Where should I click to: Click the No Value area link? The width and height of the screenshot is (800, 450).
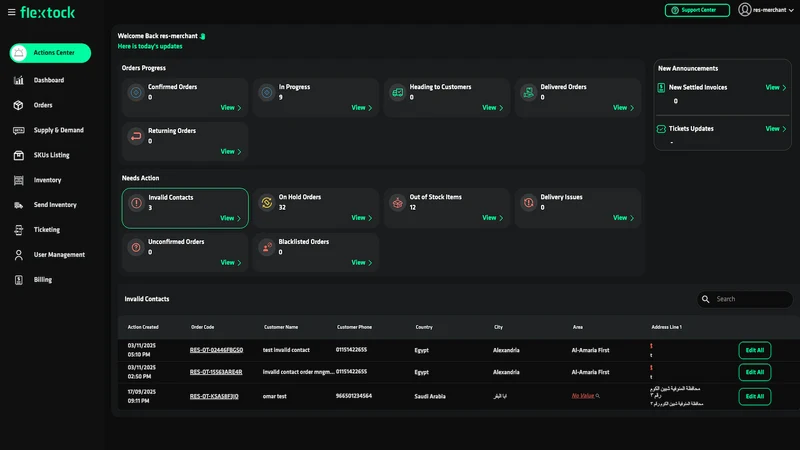(583, 396)
